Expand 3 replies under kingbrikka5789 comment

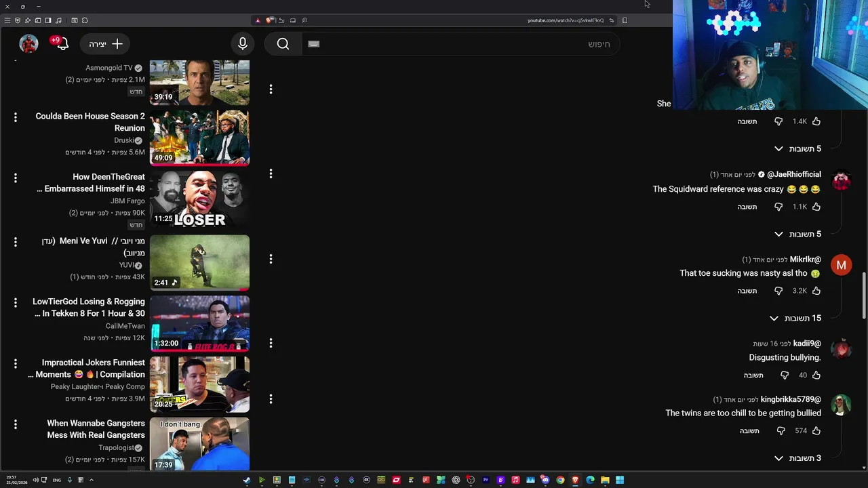click(797, 458)
